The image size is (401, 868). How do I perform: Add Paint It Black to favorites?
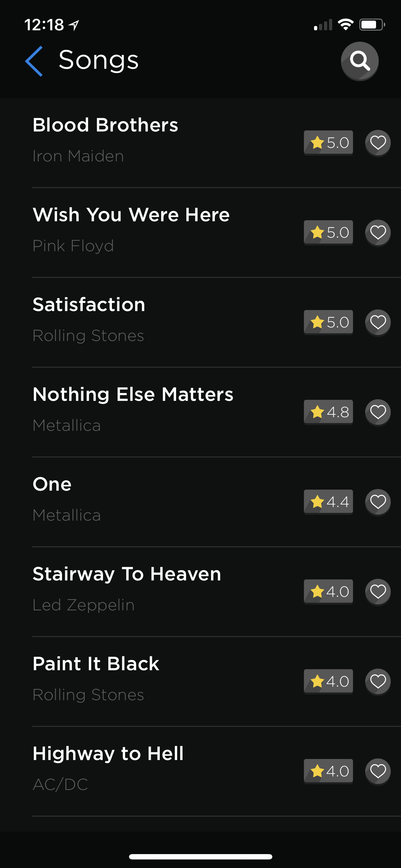[x=378, y=682]
